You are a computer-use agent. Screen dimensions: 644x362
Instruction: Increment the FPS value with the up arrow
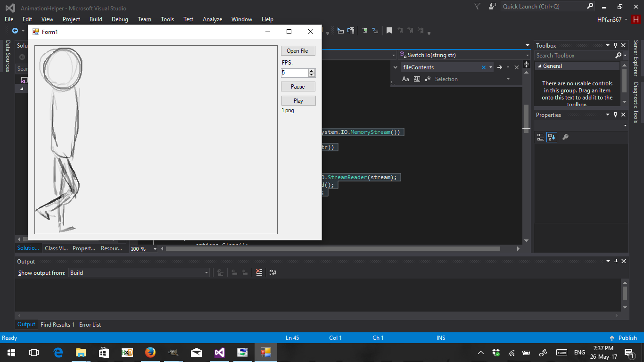click(312, 71)
